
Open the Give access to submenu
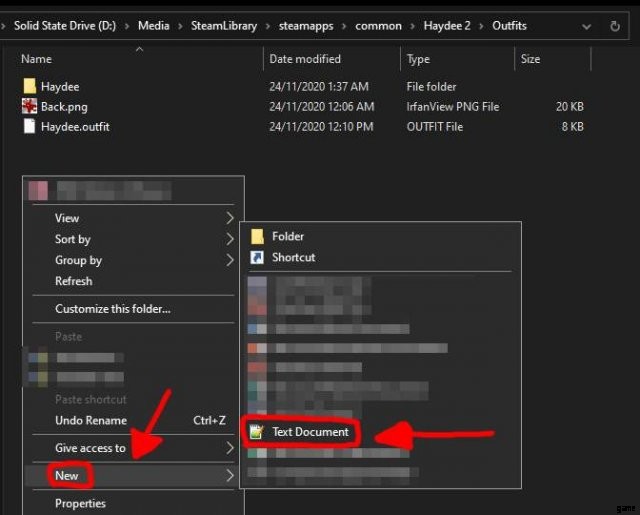coord(90,448)
